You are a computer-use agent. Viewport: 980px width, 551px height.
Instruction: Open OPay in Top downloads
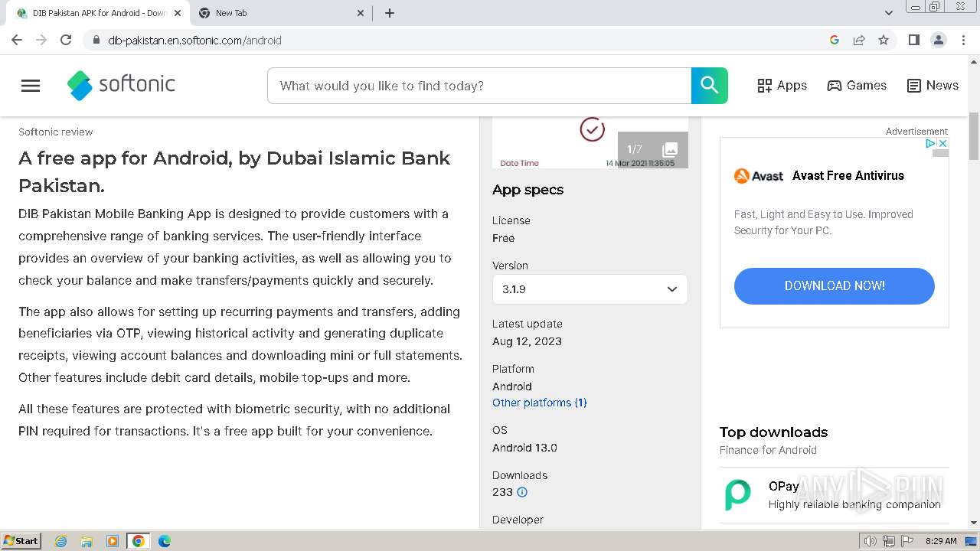835,495
